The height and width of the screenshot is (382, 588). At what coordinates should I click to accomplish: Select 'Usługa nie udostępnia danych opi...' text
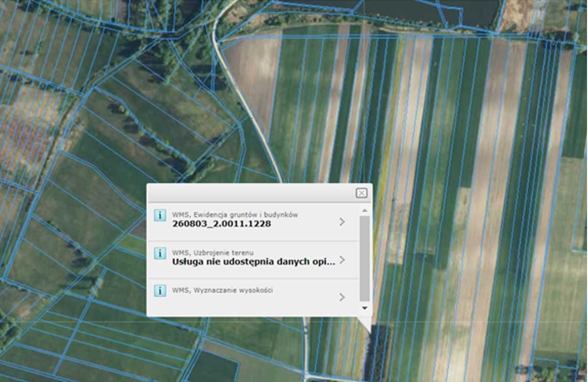254,262
